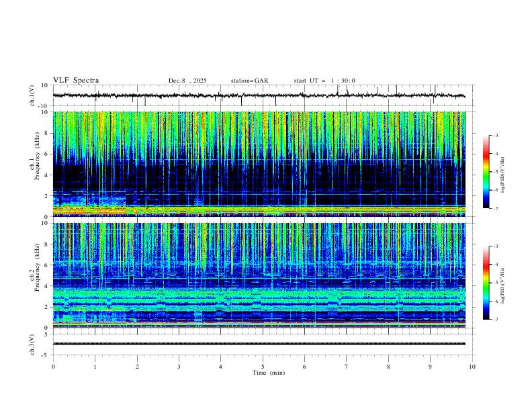Click time axis tick label "7"
The height and width of the screenshot is (411, 532).
[x=347, y=367]
